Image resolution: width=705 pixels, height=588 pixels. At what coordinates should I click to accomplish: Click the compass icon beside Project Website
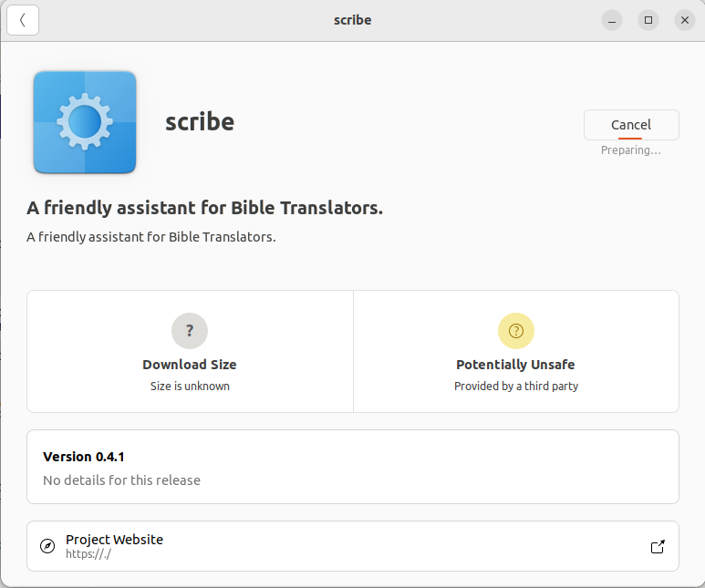coord(48,546)
